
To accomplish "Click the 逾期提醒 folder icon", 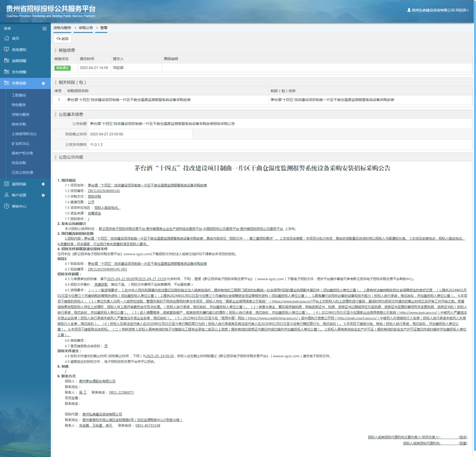I will (6, 61).
